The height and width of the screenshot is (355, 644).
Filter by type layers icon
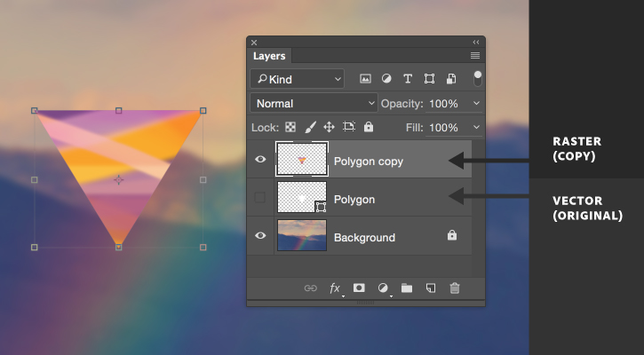tap(408, 79)
